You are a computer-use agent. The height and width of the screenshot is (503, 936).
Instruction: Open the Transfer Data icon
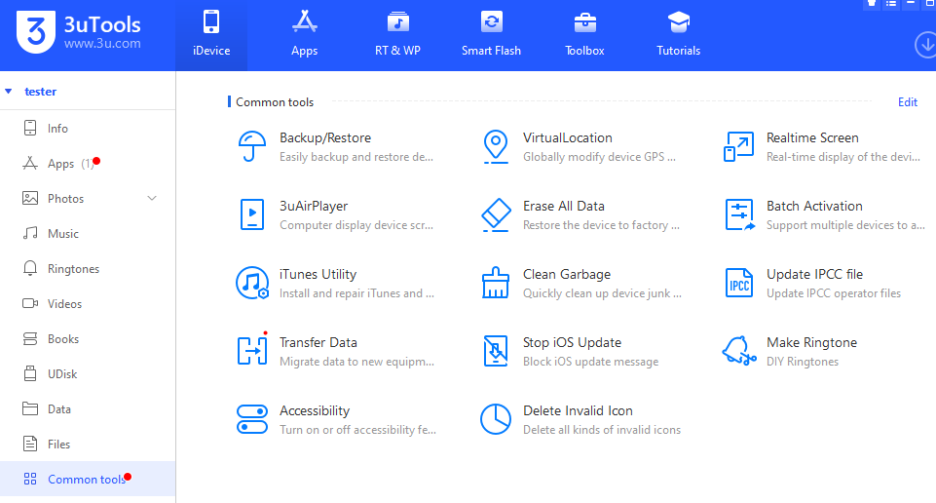pyautogui.click(x=252, y=351)
